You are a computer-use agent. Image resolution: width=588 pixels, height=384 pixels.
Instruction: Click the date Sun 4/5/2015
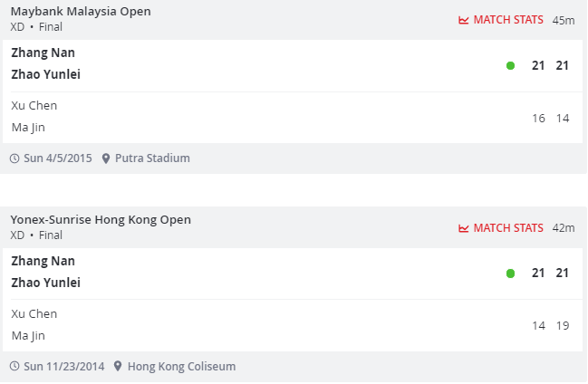click(x=58, y=158)
